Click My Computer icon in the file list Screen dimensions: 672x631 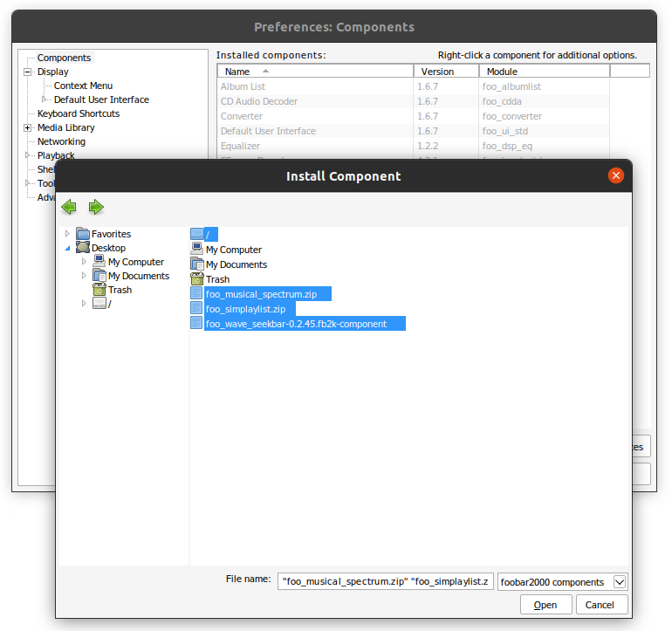196,249
